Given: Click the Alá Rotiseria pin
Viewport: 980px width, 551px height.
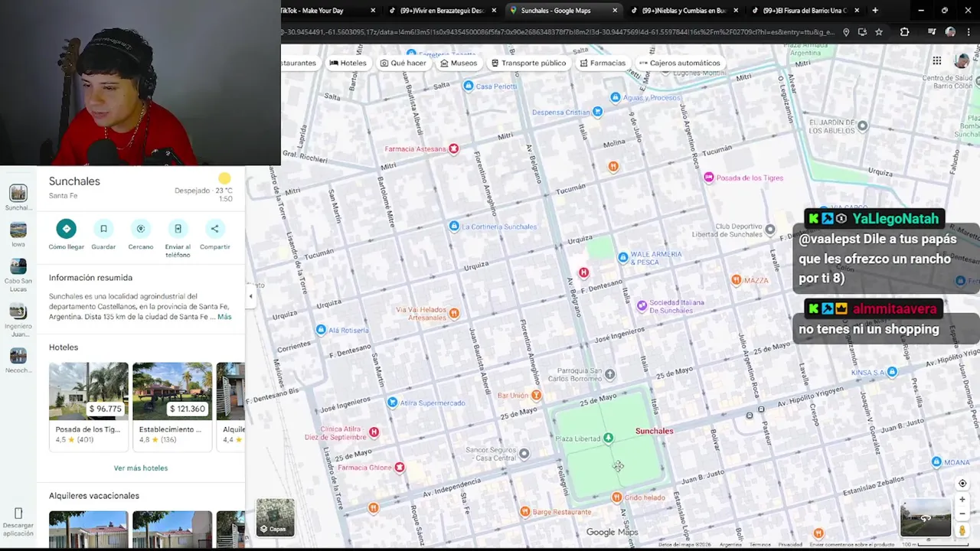Looking at the screenshot, I should (x=321, y=330).
